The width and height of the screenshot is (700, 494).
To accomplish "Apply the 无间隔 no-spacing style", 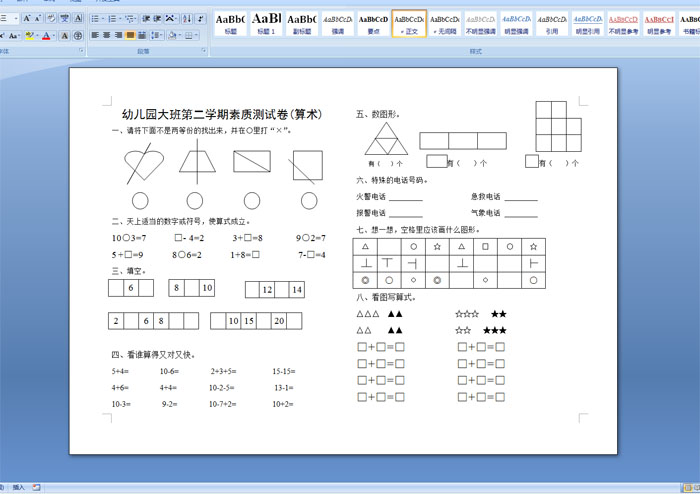I will point(445,24).
